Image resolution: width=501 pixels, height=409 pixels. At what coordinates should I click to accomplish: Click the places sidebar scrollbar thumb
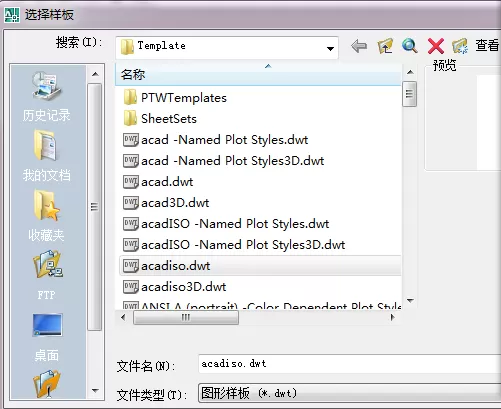(95, 207)
